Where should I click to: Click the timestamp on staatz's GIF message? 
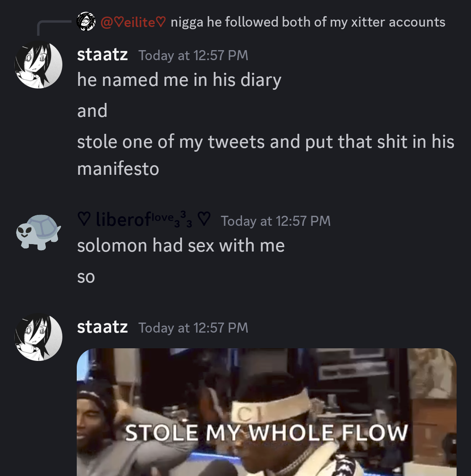[x=193, y=328]
